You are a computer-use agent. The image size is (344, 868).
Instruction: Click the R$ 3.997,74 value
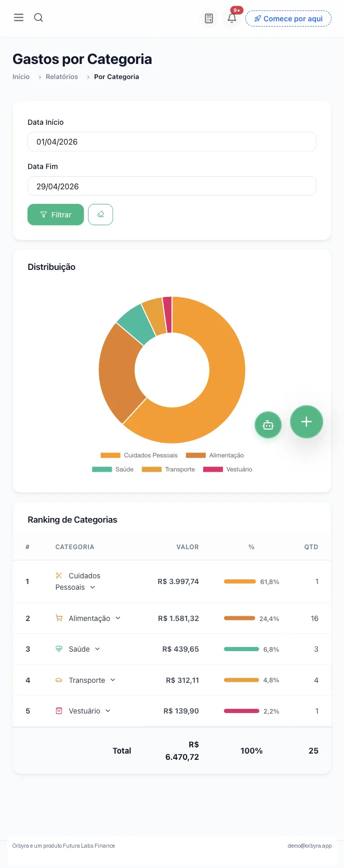pyautogui.click(x=178, y=581)
